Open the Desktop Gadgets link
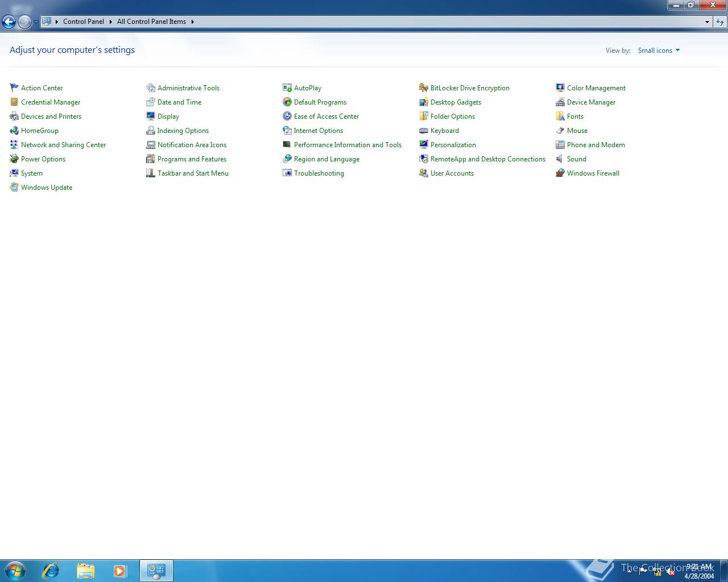Viewport: 728px width, 582px height. [456, 102]
